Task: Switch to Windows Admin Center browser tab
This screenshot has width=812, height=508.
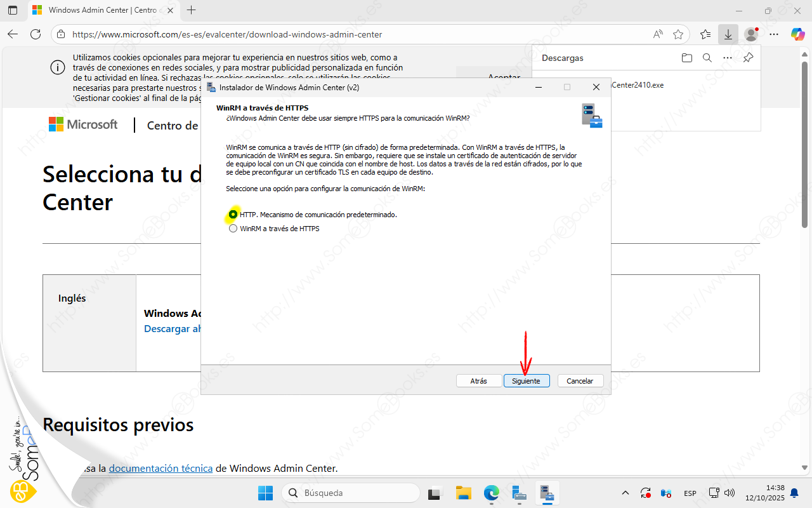Action: (101, 10)
